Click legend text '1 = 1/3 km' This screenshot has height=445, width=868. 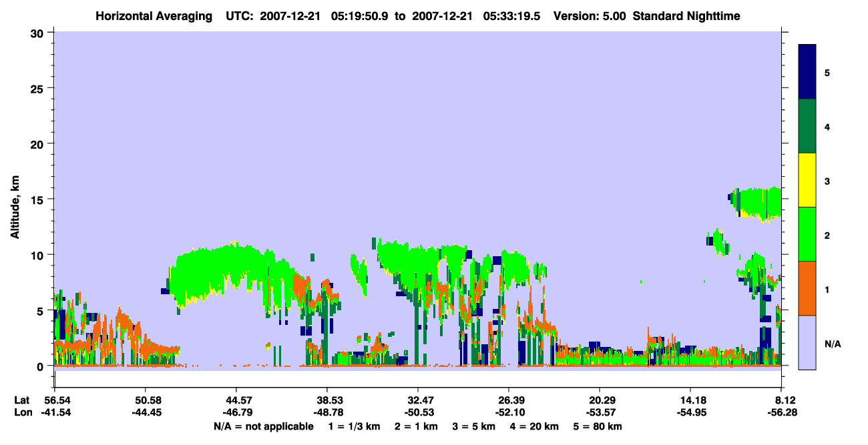[x=354, y=426]
